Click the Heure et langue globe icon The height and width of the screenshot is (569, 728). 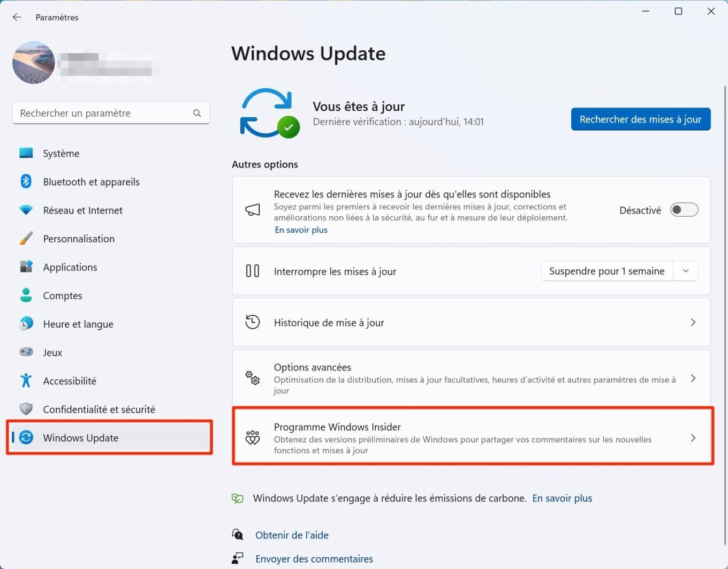tap(26, 323)
